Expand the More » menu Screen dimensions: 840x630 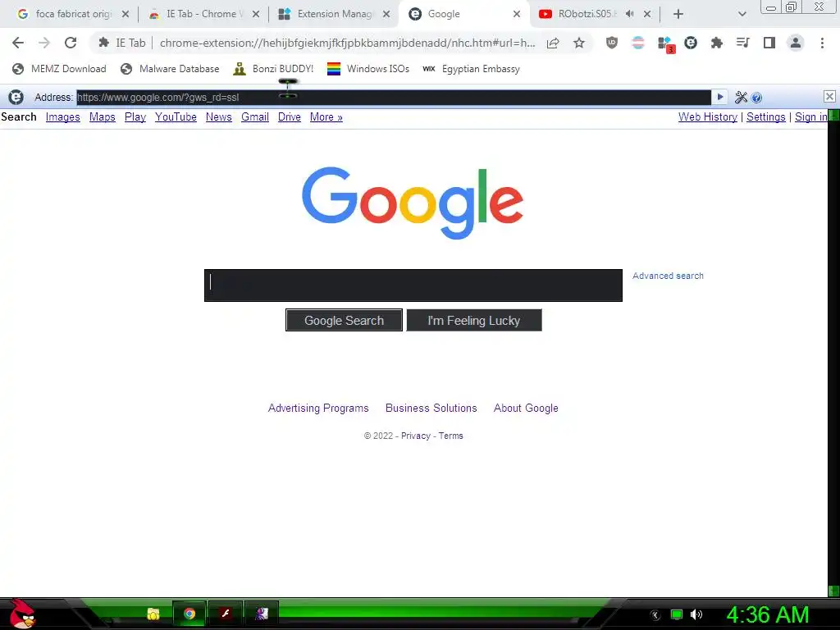coord(326,116)
